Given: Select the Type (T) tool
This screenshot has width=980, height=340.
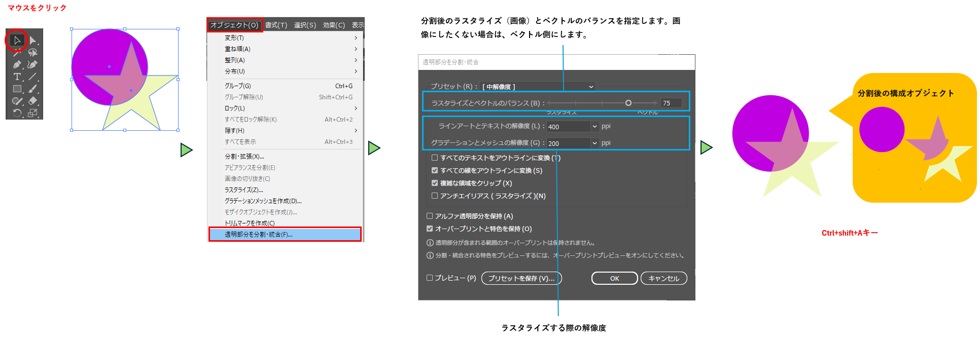Looking at the screenshot, I should (x=17, y=77).
